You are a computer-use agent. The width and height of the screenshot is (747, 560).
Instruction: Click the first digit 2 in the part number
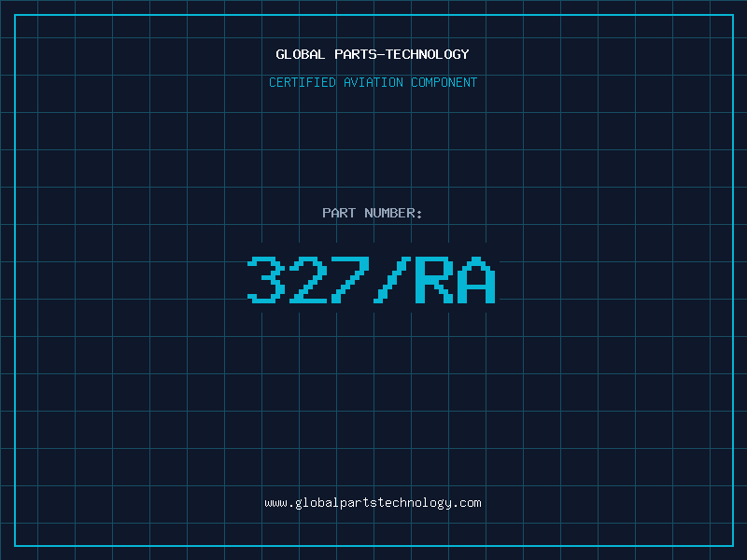308,280
